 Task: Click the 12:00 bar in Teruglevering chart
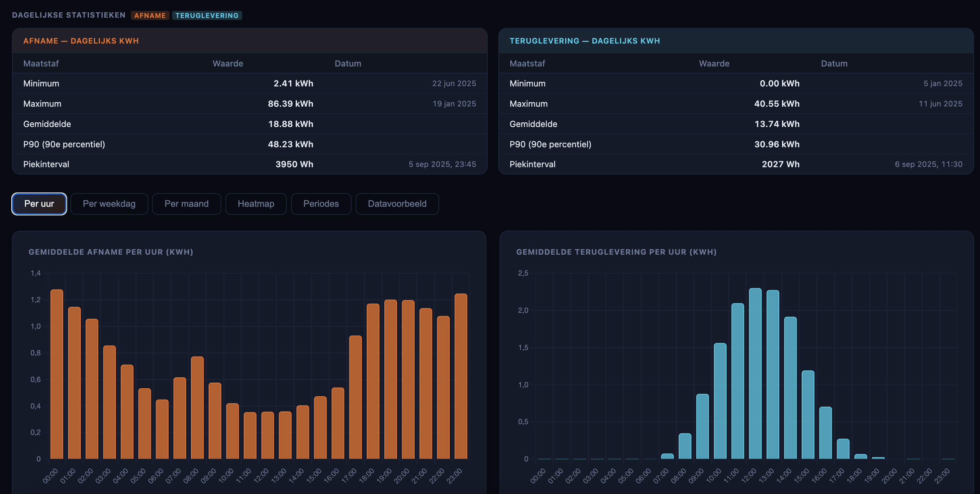coord(755,373)
